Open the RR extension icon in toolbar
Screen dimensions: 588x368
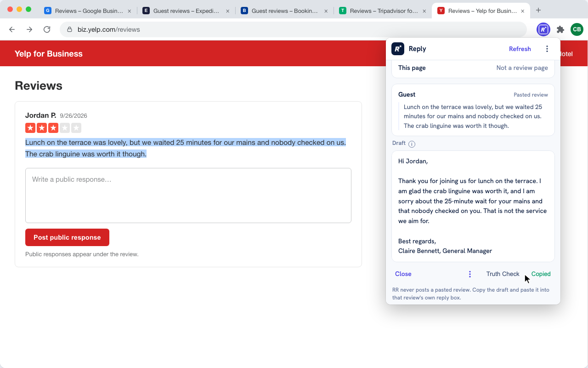coord(543,29)
